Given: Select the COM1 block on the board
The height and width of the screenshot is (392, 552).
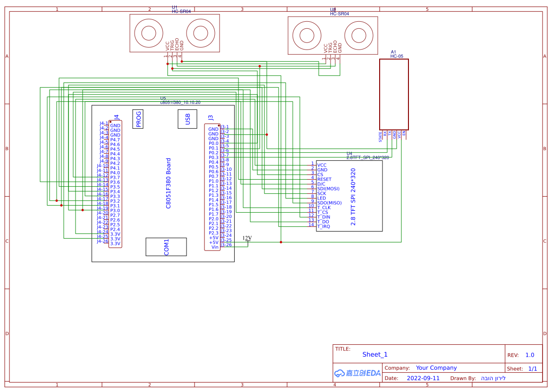Looking at the screenshot, I should click(x=166, y=247).
